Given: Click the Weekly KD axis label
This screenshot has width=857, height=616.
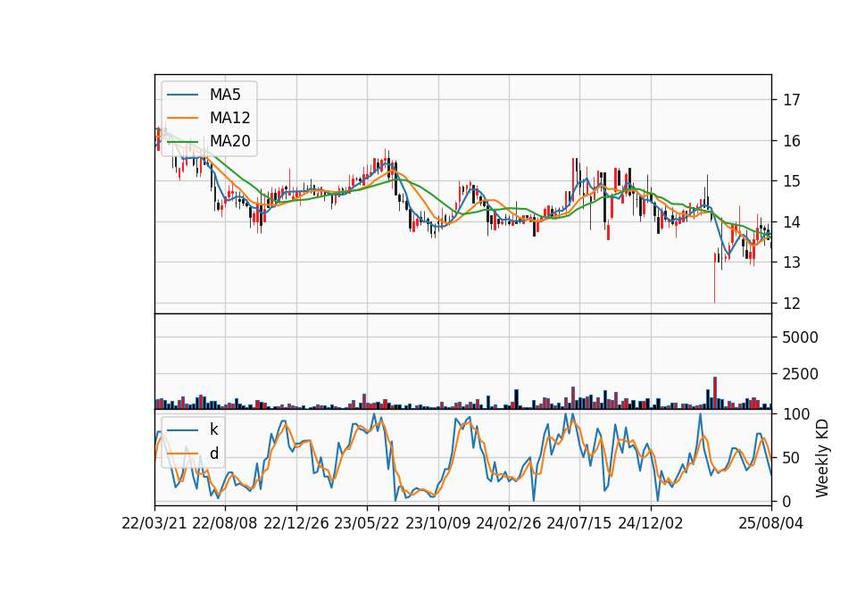Looking at the screenshot, I should tap(822, 459).
